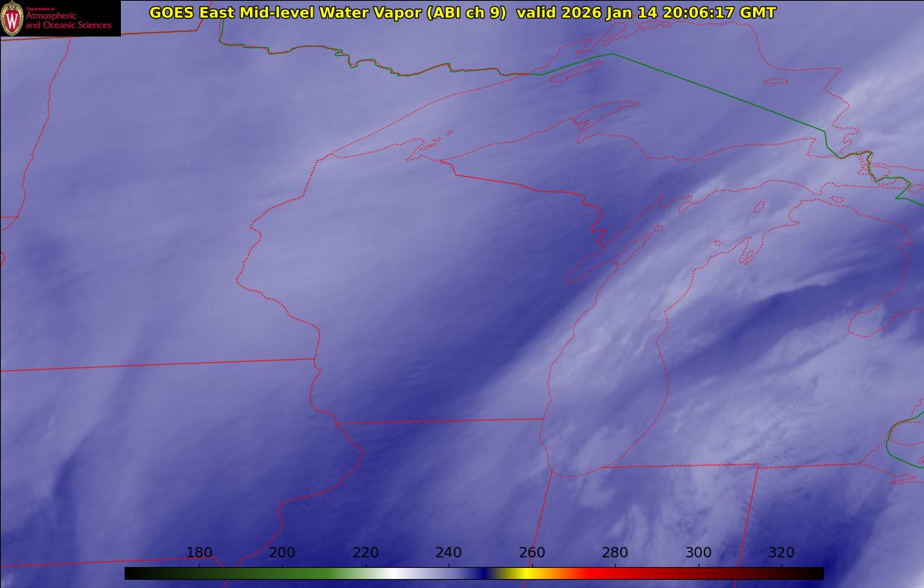
Task: Click the 320 label on the colorbar
Action: pos(781,553)
